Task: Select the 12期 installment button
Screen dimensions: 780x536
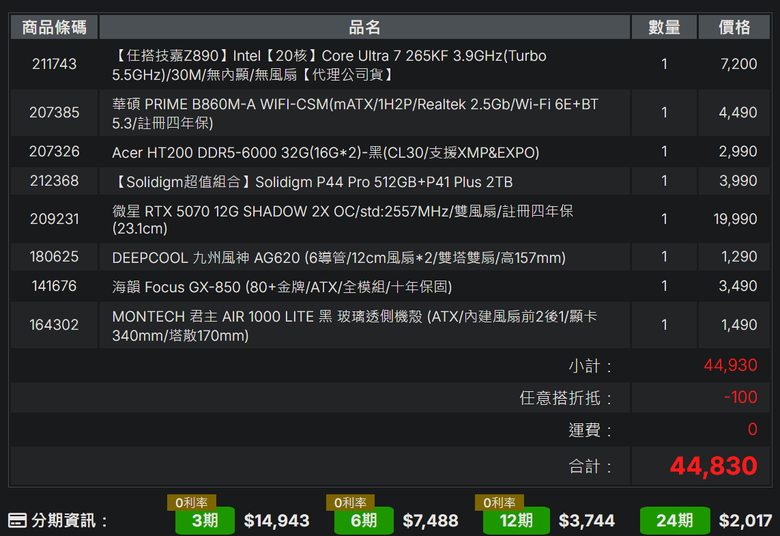Action: coord(516,521)
